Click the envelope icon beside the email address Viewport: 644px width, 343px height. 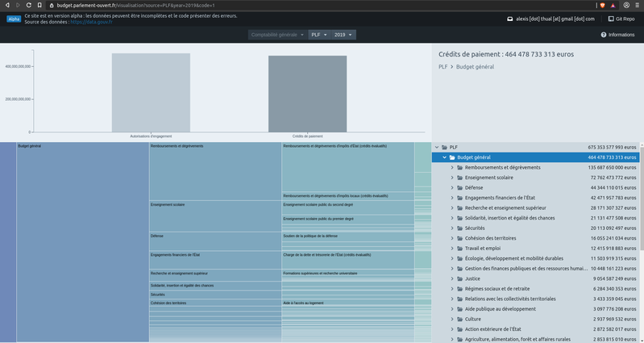tap(509, 19)
